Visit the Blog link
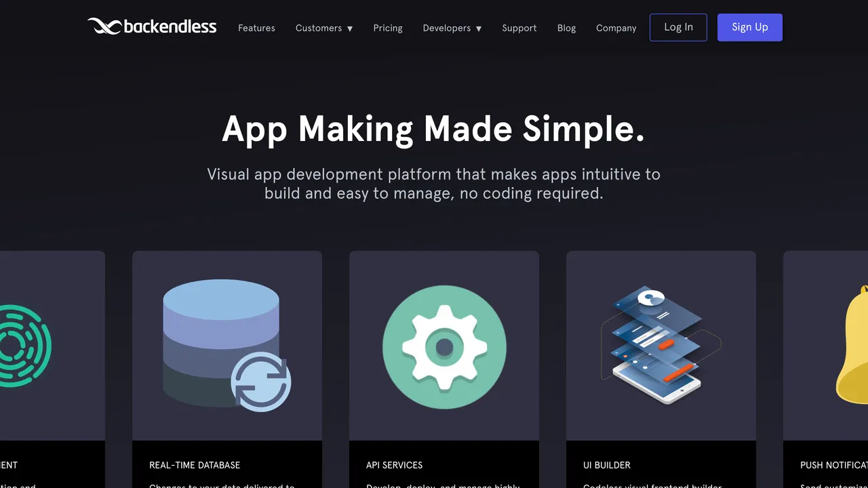 566,28
